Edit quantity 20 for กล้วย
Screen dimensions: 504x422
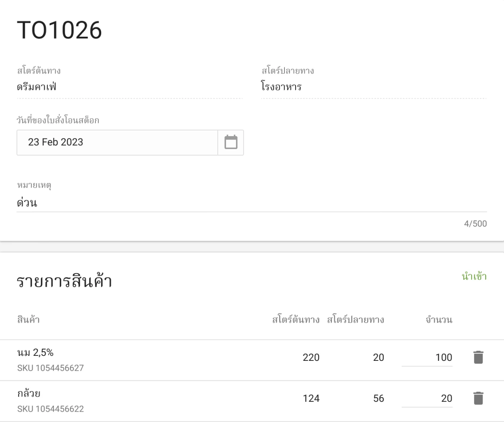coord(427,398)
